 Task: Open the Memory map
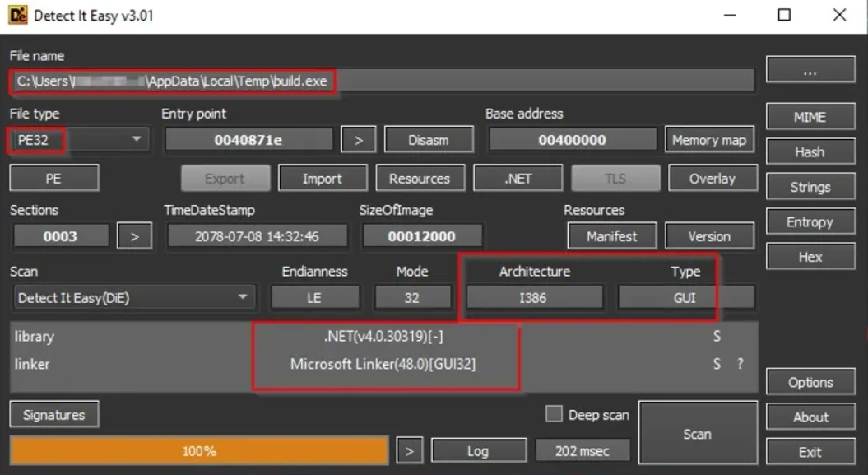pos(708,140)
